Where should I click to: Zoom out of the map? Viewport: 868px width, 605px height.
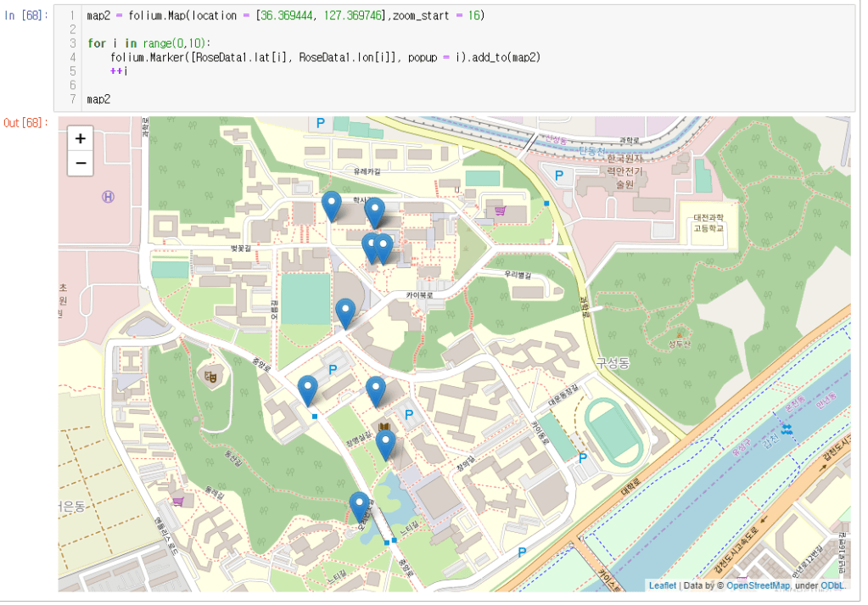tap(81, 163)
